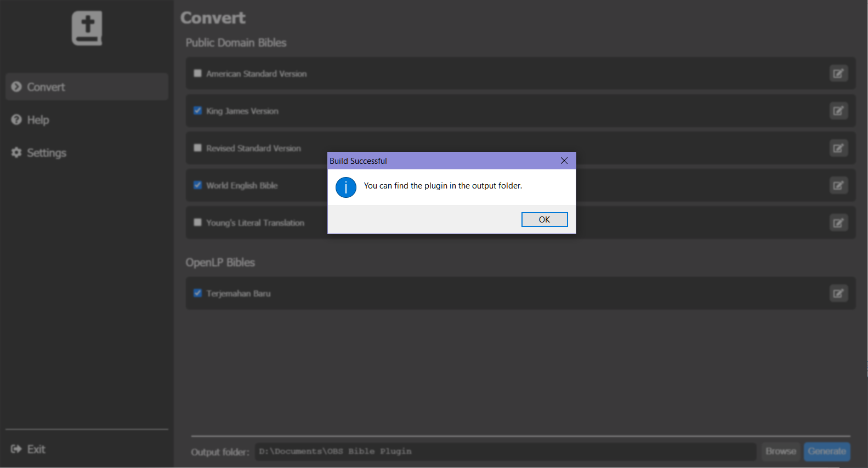Click the Output folder path field

(505, 452)
